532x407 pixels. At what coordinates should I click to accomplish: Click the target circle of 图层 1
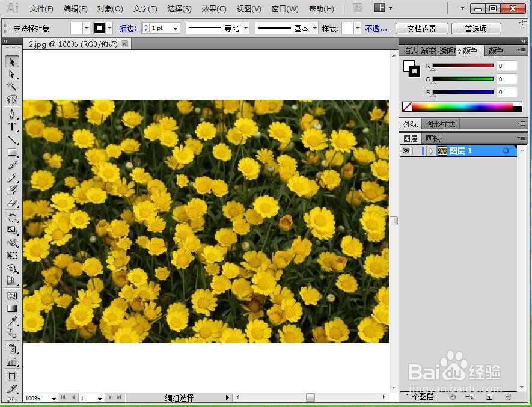(506, 151)
